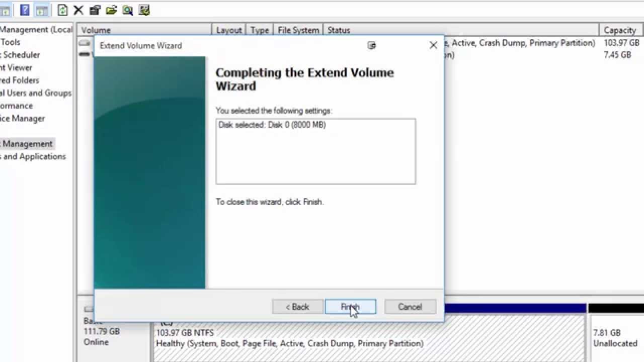
Task: Go back with the < Back button
Action: click(297, 307)
